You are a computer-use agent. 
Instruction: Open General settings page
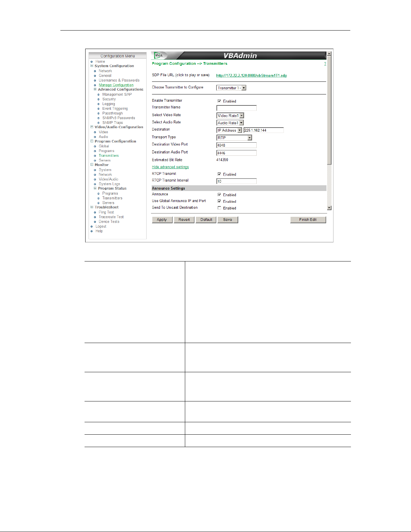tap(105, 76)
